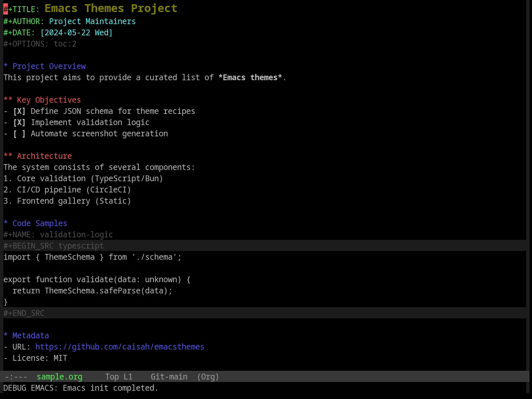This screenshot has width=532, height=399.
Task: Click the '#+TITLE:' keyword
Action: point(22,10)
